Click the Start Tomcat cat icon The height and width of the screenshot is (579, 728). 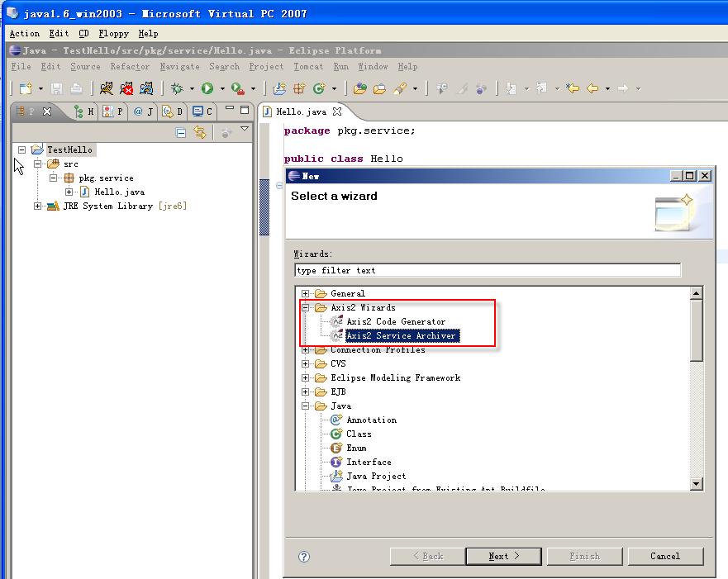coord(107,88)
